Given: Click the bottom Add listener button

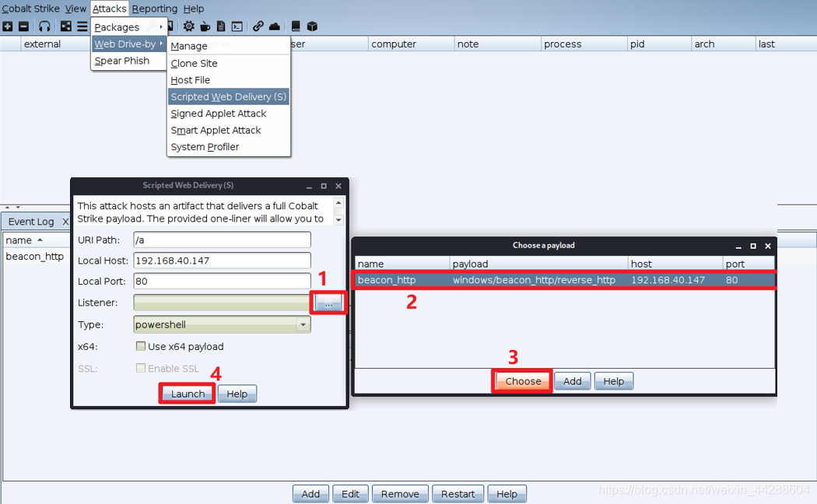Looking at the screenshot, I should 310,494.
